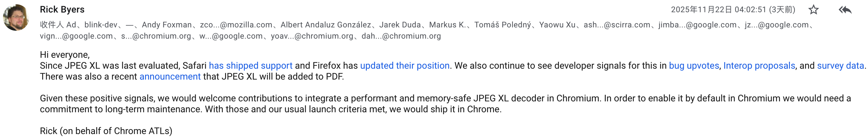Select recipient Yaowu Xu
The width and height of the screenshot is (868, 140).
tap(557, 25)
